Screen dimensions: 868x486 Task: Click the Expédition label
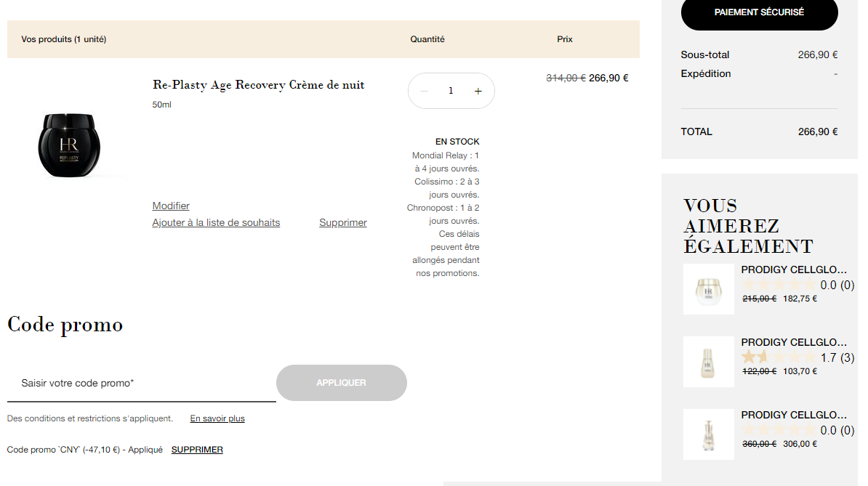click(x=706, y=73)
